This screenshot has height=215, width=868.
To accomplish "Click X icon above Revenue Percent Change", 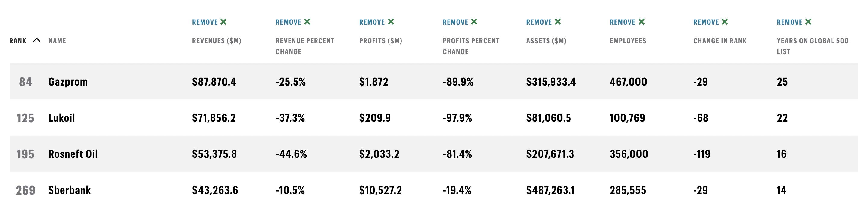I will [x=307, y=22].
